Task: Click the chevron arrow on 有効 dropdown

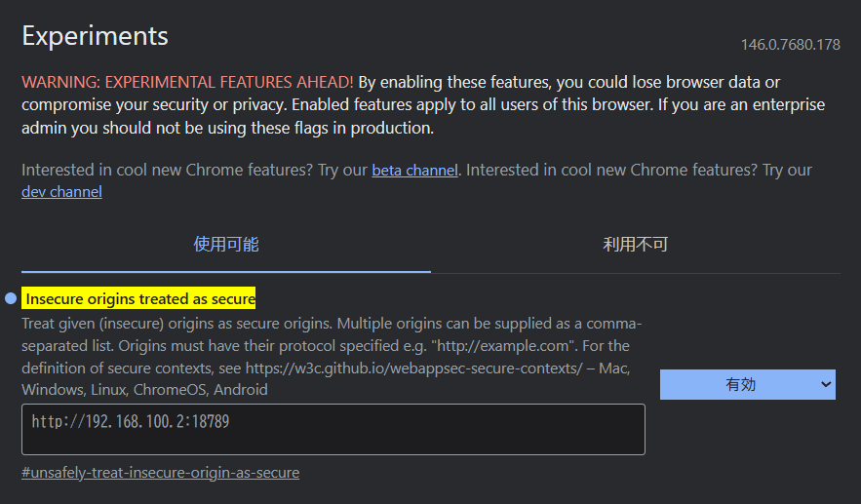Action: (x=827, y=384)
